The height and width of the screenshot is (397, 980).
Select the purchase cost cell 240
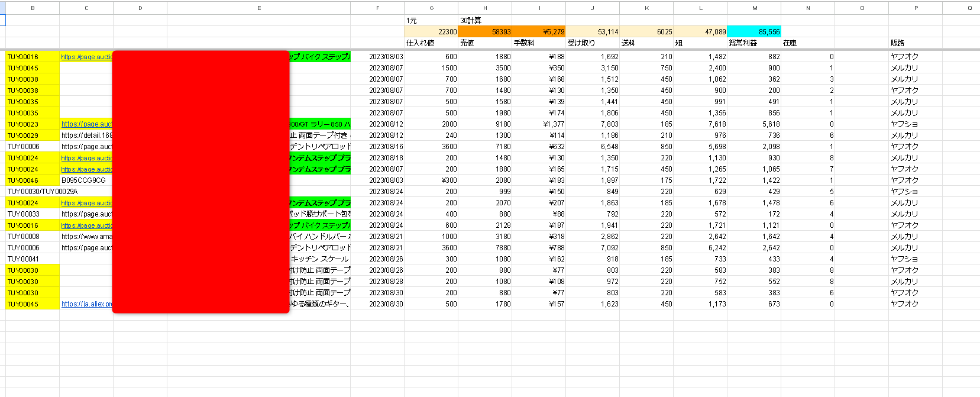tap(431, 135)
